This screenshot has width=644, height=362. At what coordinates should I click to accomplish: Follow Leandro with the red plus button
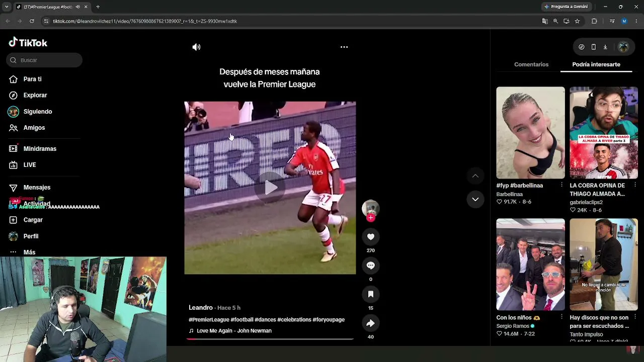[371, 218]
